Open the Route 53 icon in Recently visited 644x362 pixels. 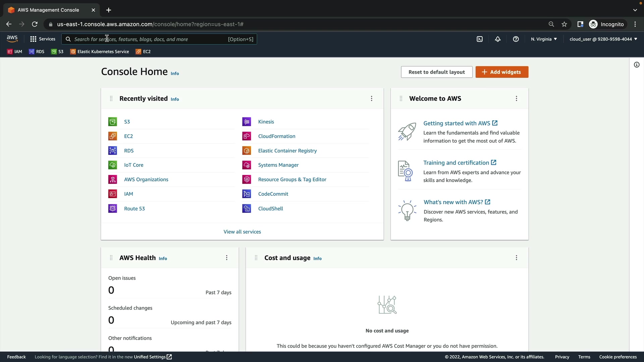(x=113, y=208)
